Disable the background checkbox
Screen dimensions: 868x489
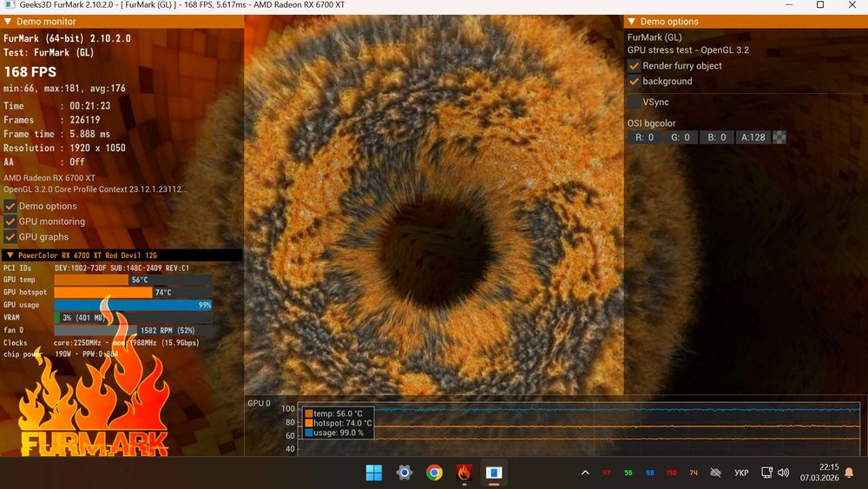[634, 82]
